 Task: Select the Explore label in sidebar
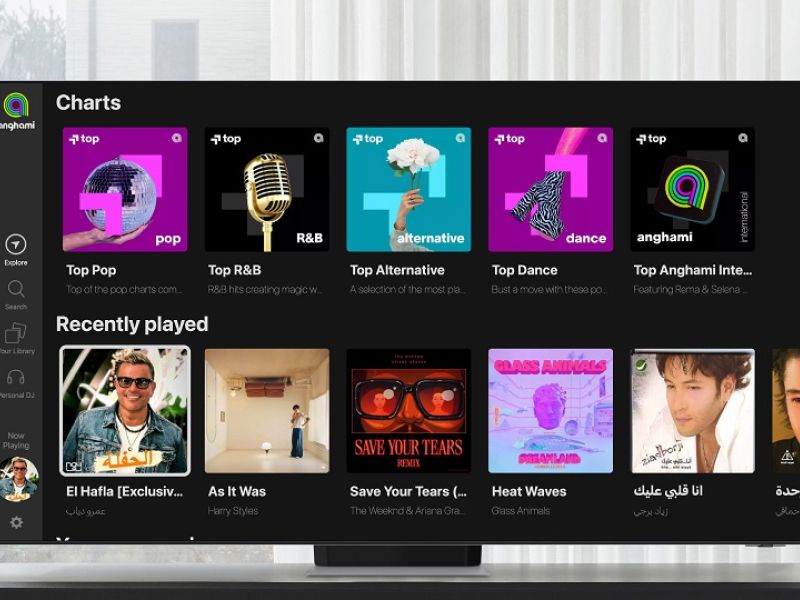16,263
